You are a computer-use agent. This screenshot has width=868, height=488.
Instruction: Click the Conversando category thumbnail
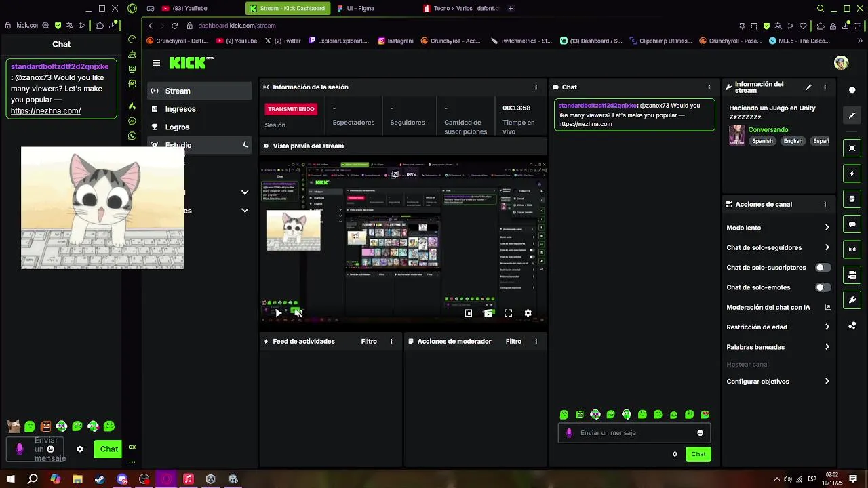point(736,136)
